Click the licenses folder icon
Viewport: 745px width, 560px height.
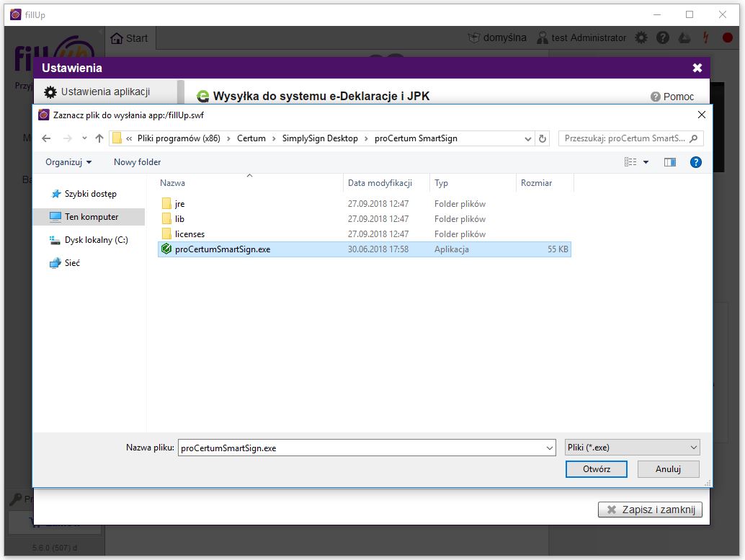(x=166, y=234)
